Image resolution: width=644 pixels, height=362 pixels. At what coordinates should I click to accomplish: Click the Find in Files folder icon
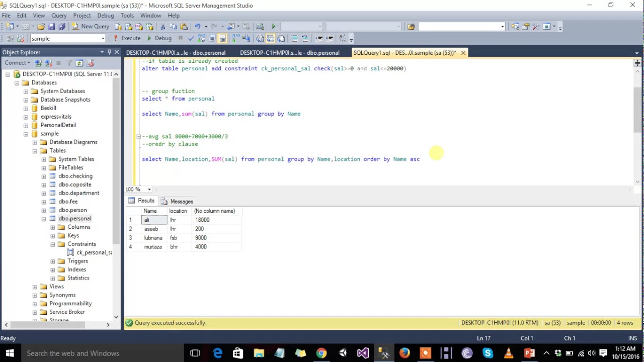(x=411, y=26)
